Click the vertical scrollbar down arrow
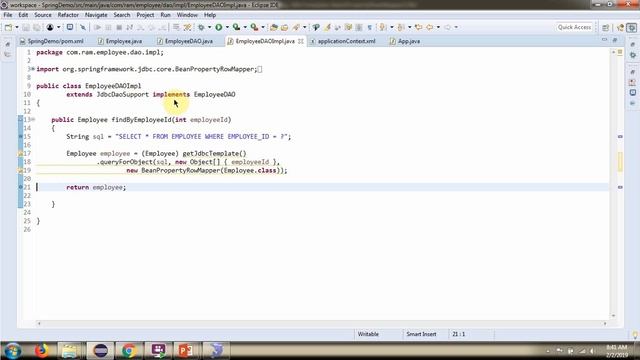 pos(613,316)
